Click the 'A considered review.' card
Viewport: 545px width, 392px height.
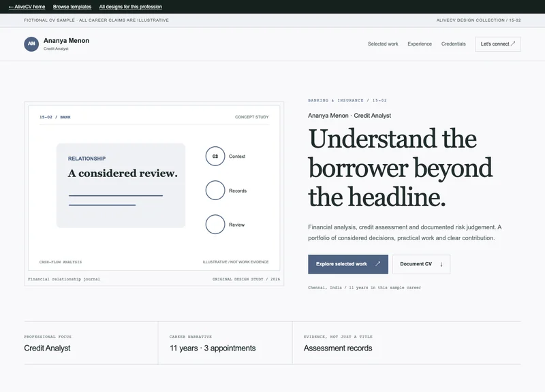point(121,185)
